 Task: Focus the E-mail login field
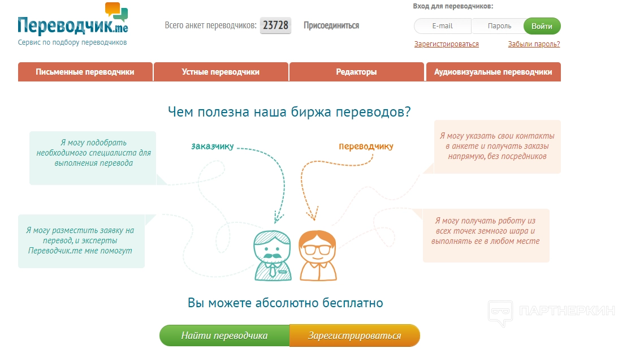(443, 26)
